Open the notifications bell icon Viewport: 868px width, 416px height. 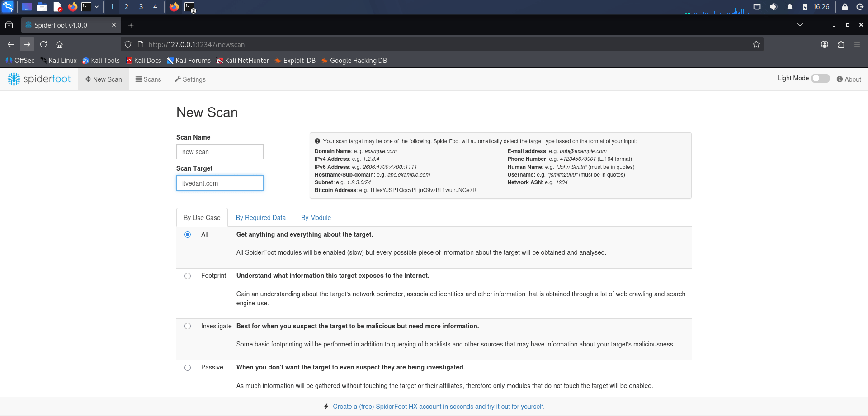790,7
